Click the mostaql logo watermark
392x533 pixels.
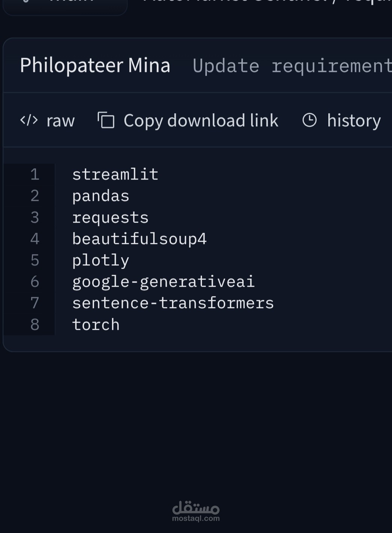196,511
